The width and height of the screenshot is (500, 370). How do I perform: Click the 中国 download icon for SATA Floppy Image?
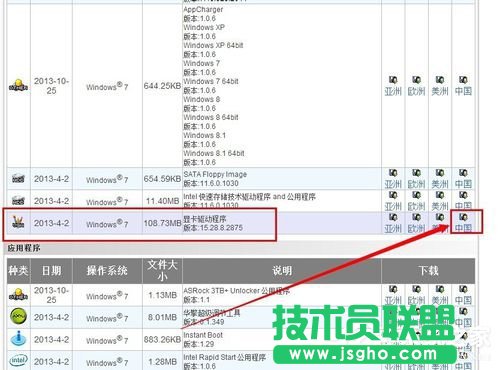point(463,173)
